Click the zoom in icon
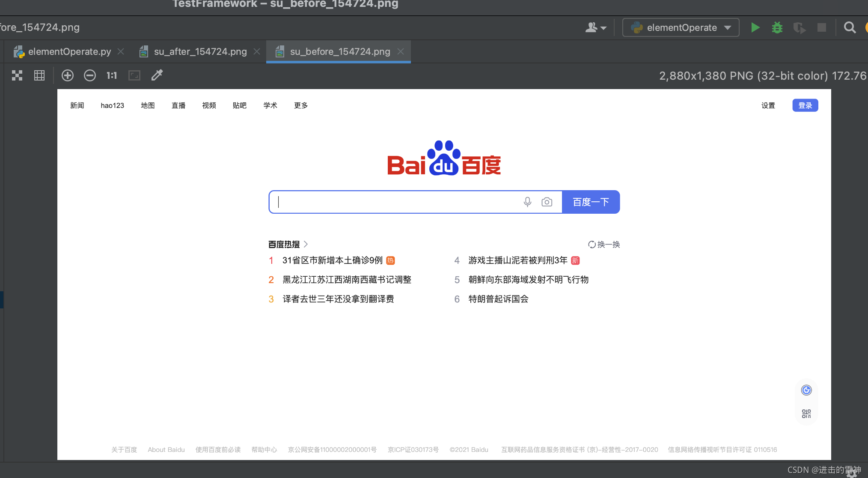The width and height of the screenshot is (868, 478). click(x=68, y=76)
